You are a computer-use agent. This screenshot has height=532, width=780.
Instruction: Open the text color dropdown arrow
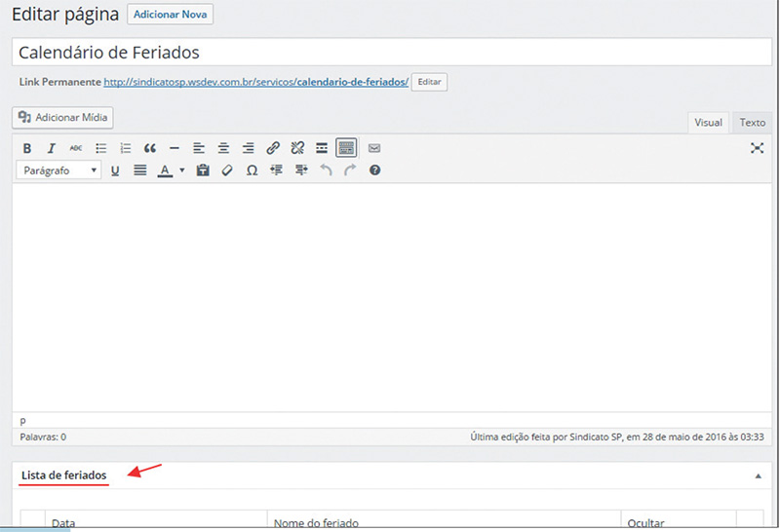click(x=181, y=171)
